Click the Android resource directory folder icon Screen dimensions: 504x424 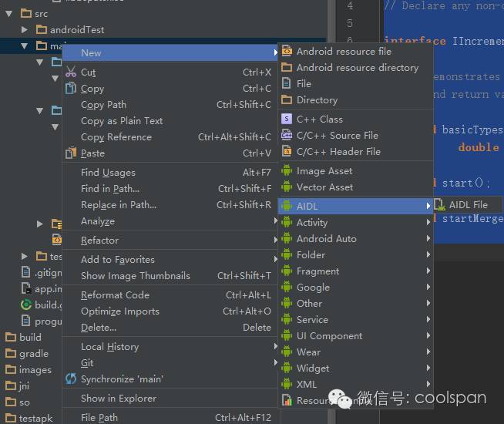(287, 67)
